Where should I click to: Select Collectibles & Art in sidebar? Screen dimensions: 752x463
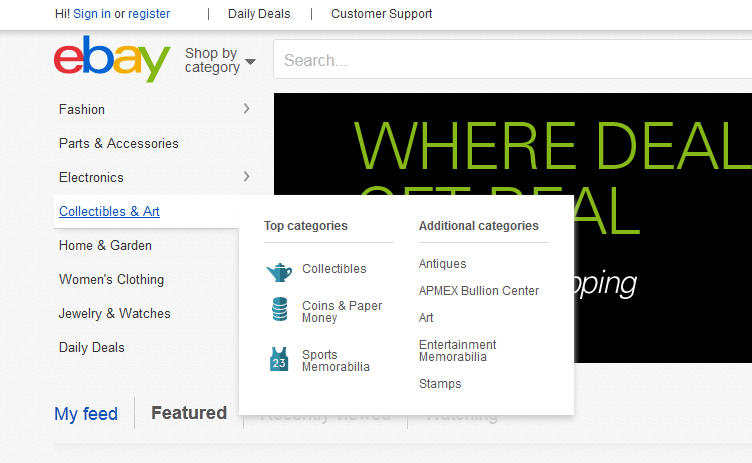(x=109, y=211)
